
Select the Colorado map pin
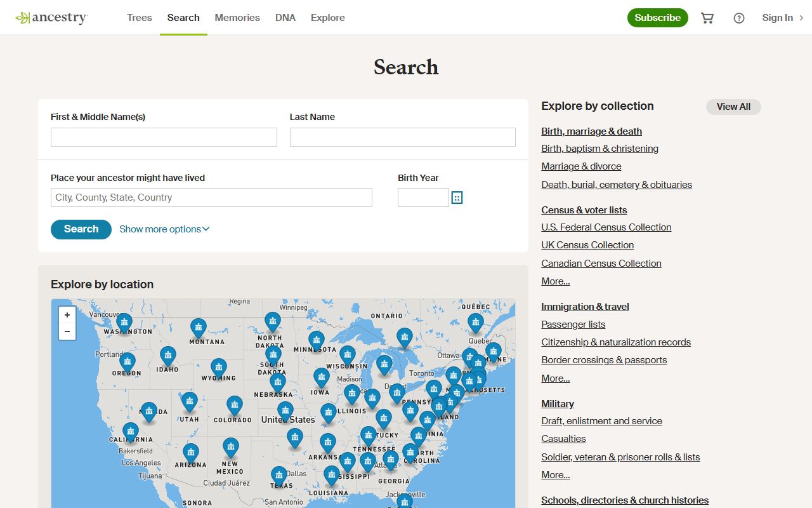[x=235, y=406]
